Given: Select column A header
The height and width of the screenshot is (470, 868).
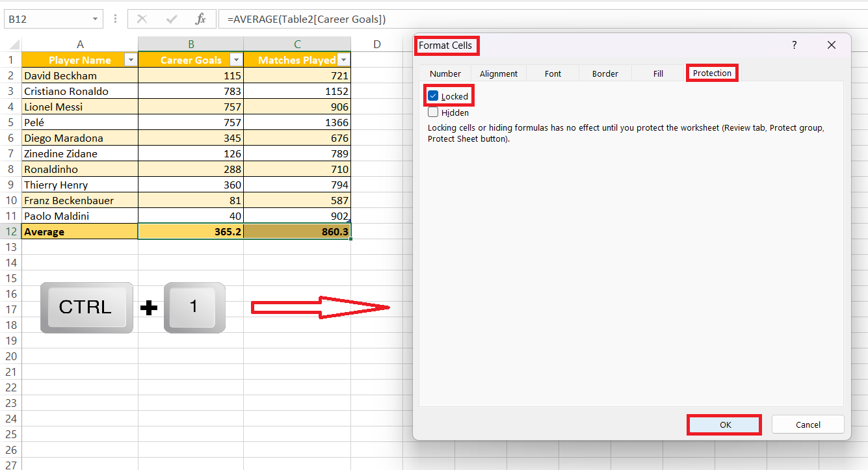Looking at the screenshot, I should 80,44.
